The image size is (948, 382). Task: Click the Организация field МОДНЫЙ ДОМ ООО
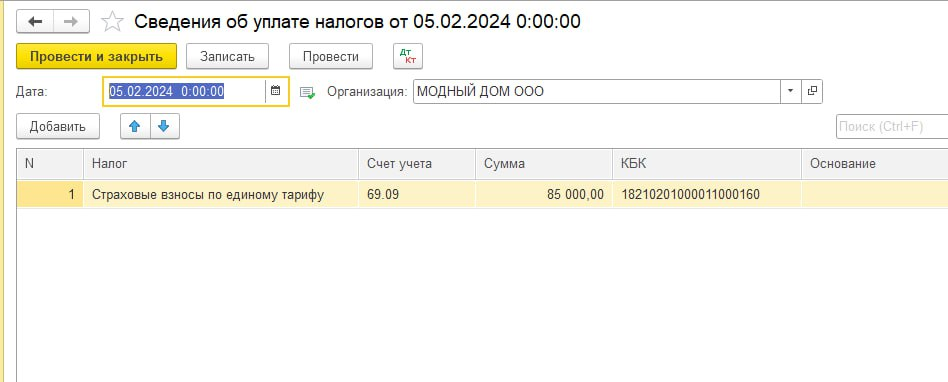(x=597, y=91)
